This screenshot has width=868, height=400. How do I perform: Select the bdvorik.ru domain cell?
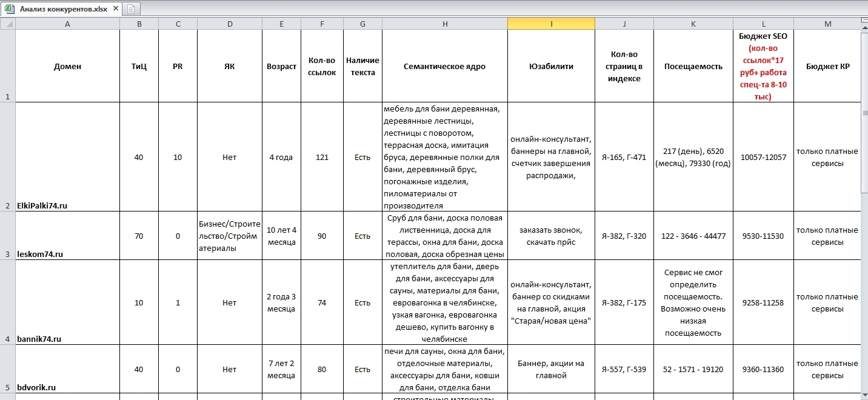(67, 369)
